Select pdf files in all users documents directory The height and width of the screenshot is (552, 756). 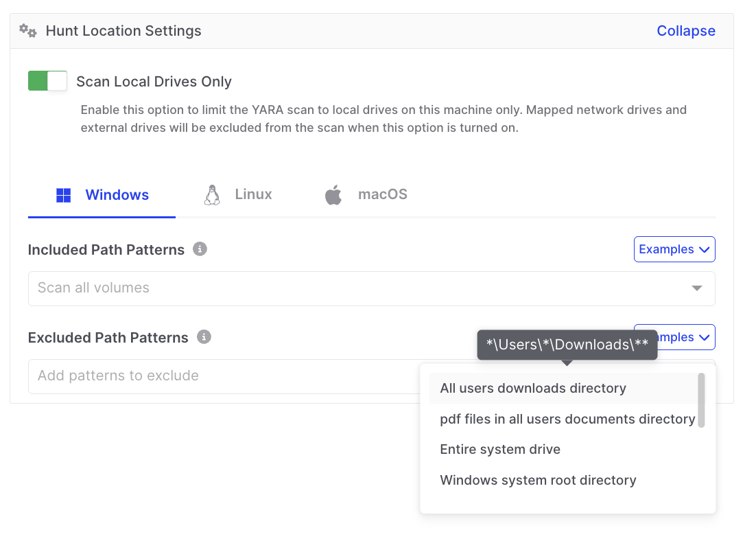567,419
